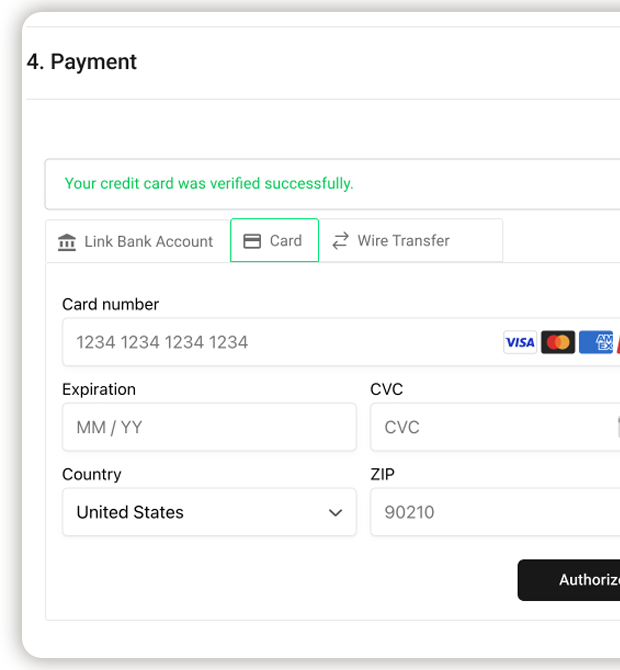Click the 4. Payment section heading
Image resolution: width=620 pixels, height=670 pixels.
click(82, 62)
